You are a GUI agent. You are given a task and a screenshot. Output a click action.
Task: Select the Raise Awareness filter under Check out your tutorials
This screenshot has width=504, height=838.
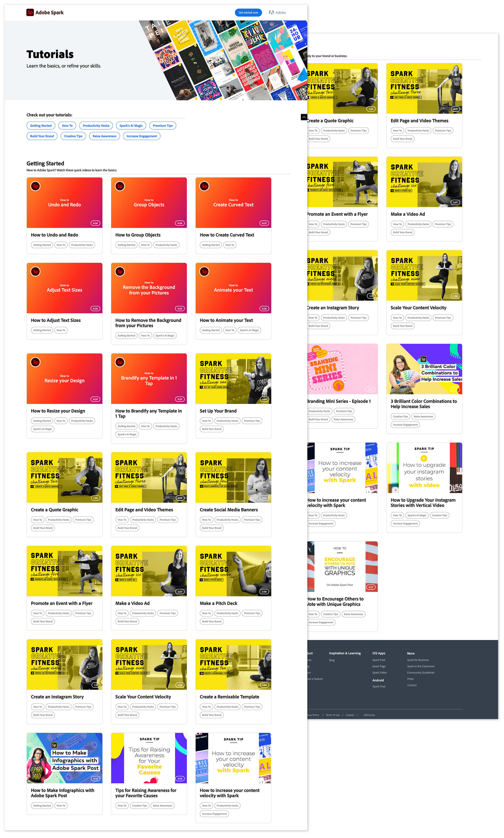click(105, 136)
